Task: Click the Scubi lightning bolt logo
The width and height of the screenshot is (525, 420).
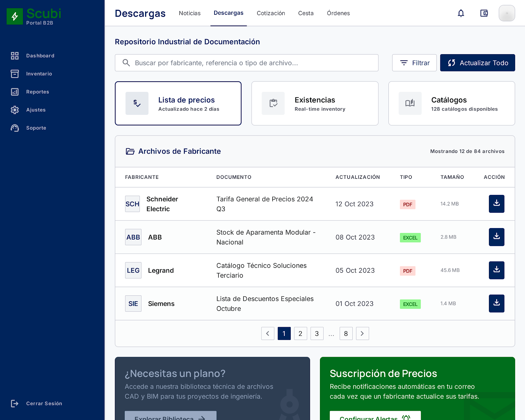Action: pos(15,16)
